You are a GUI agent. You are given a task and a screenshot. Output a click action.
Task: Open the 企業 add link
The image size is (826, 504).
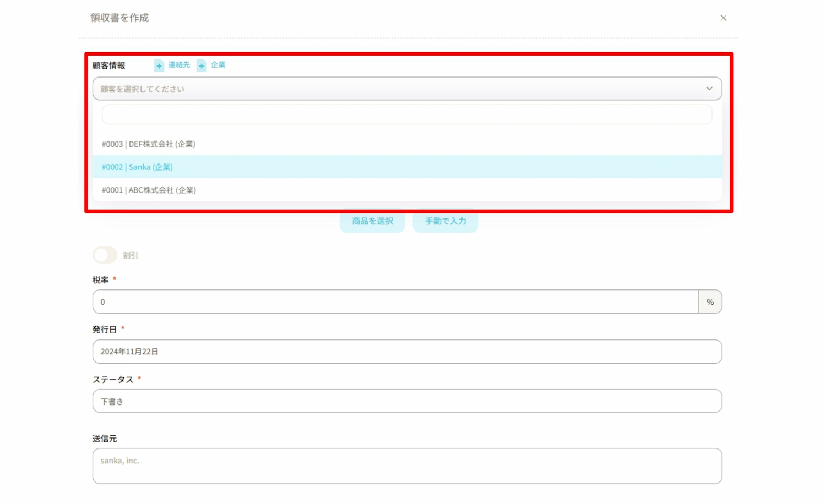218,65
